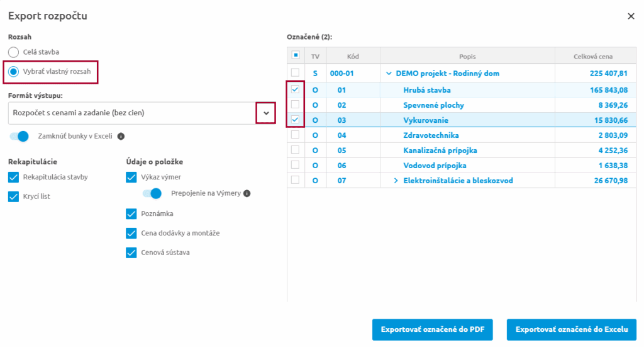Close the Export rozpočtu dialog
This screenshot has width=644, height=347.
pos(631,16)
